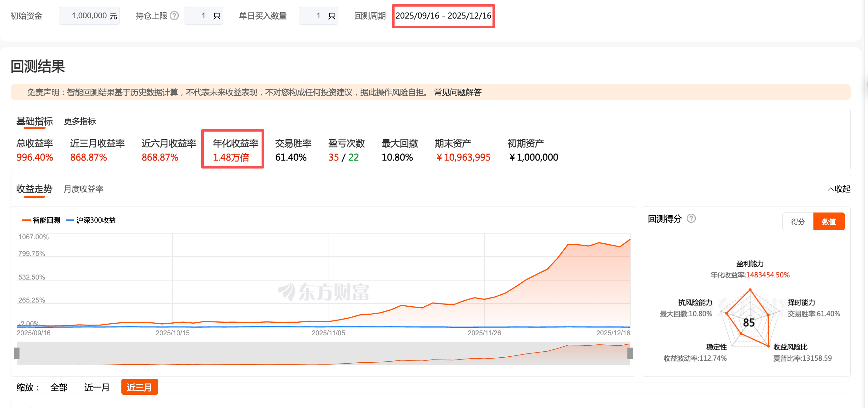Switch score panel to 得分 view

pos(798,222)
